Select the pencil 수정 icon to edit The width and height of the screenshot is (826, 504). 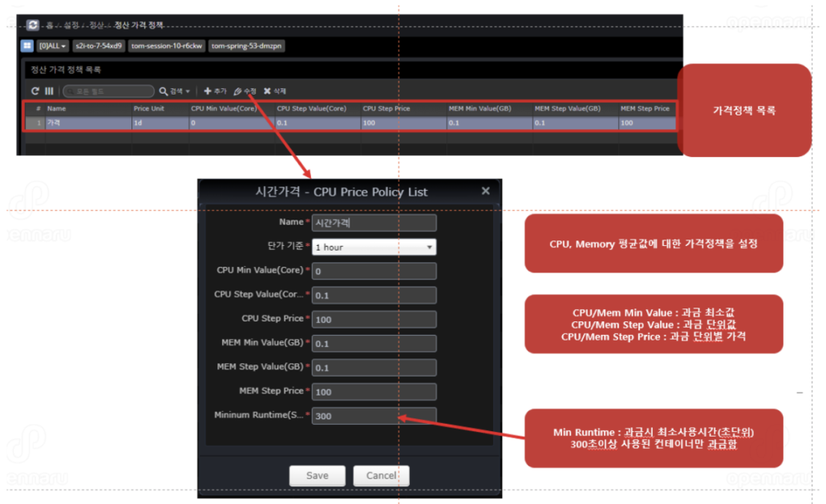240,91
